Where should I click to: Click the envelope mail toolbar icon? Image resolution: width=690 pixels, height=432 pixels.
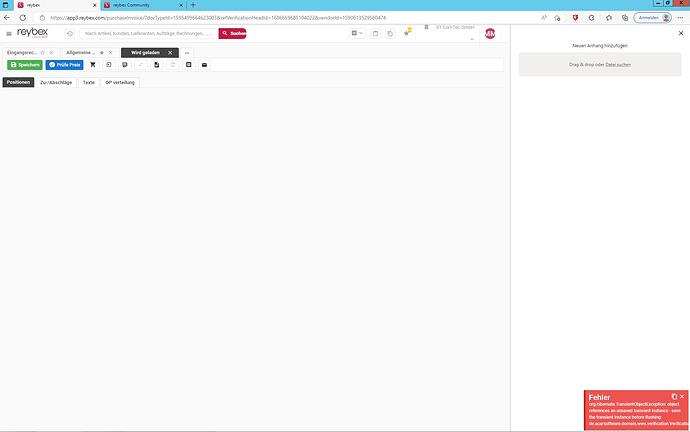click(x=204, y=65)
